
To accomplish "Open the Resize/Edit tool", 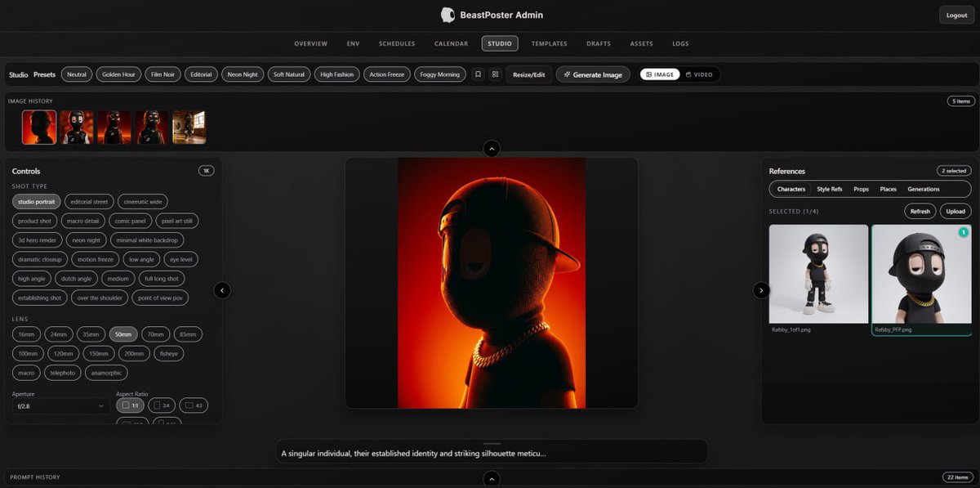I will coord(528,74).
